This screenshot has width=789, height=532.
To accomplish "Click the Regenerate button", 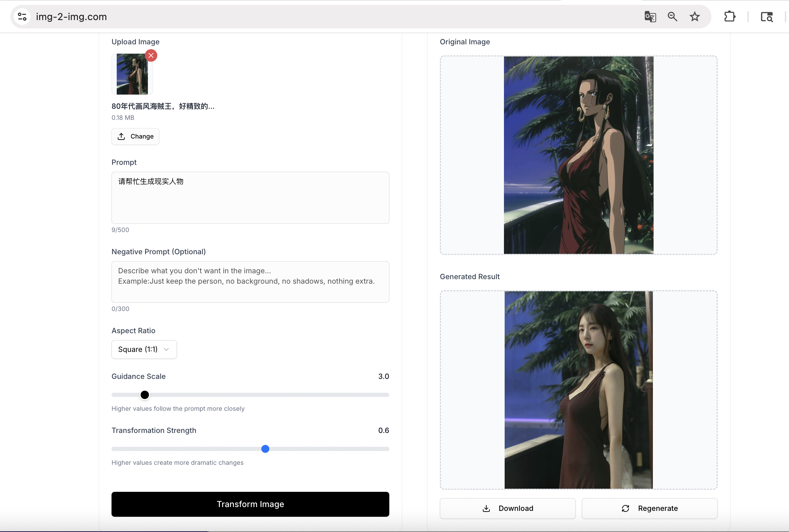I will click(x=650, y=508).
